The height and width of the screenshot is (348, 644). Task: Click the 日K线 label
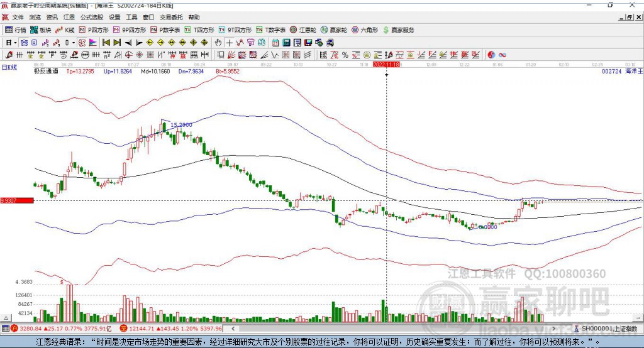point(9,68)
